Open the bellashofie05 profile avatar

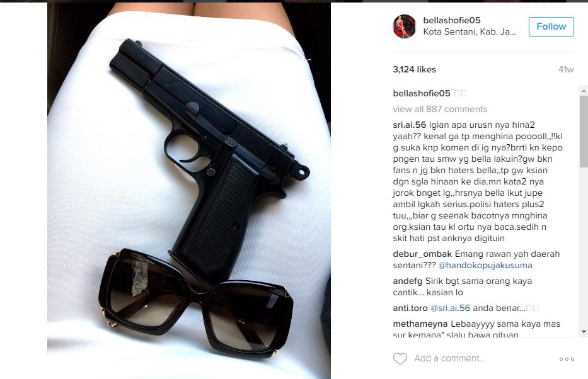pos(404,26)
